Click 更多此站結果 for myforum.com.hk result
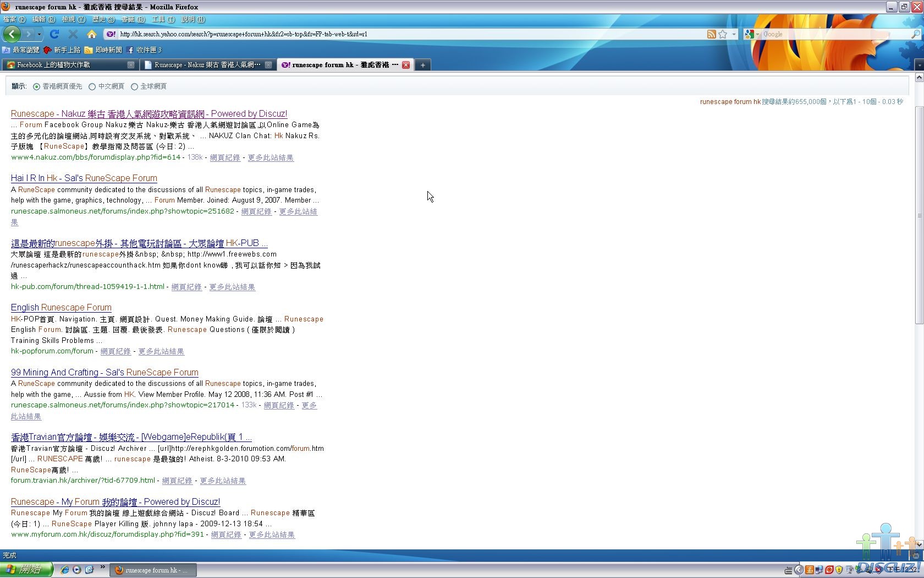 [272, 535]
